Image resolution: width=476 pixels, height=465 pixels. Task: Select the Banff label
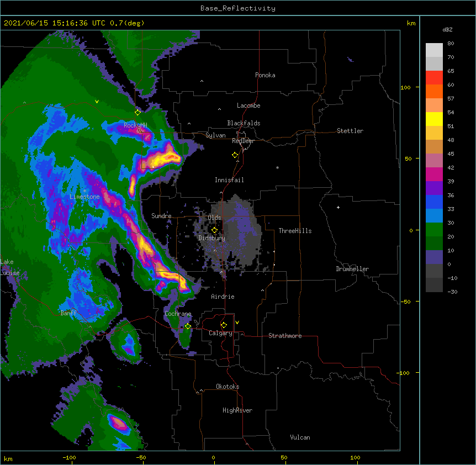click(68, 313)
